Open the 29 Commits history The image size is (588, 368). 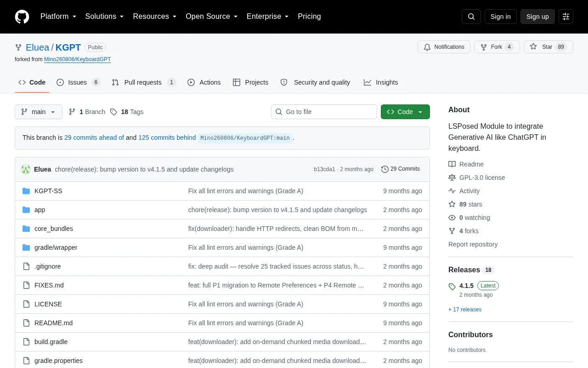[401, 169]
